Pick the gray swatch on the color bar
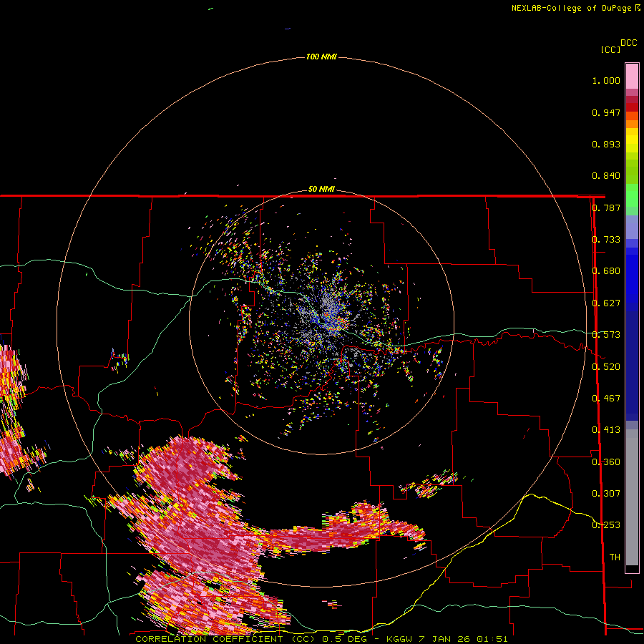The height and width of the screenshot is (644, 644). click(x=632, y=501)
